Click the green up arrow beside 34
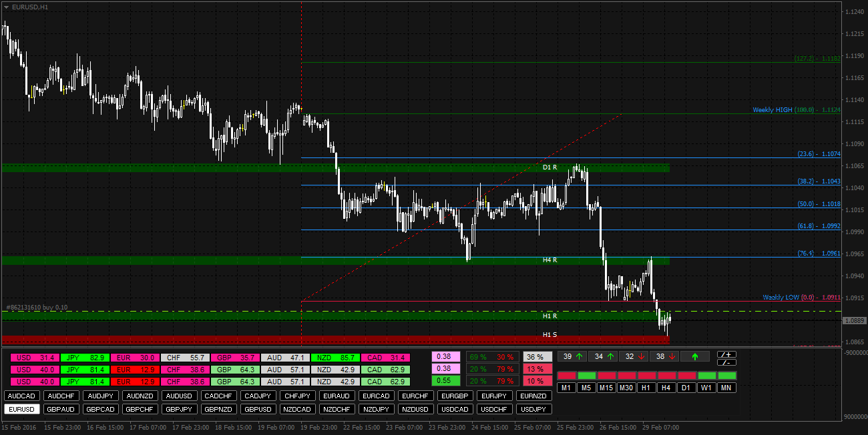 pos(610,356)
